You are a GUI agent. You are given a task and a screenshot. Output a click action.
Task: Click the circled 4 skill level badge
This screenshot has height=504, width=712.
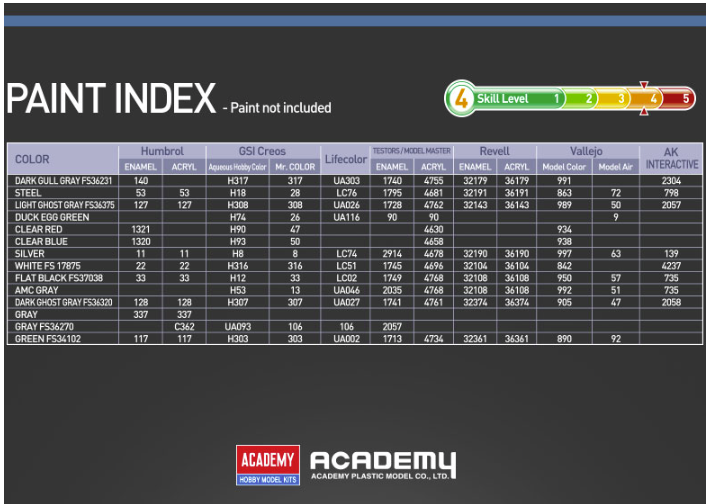460,99
